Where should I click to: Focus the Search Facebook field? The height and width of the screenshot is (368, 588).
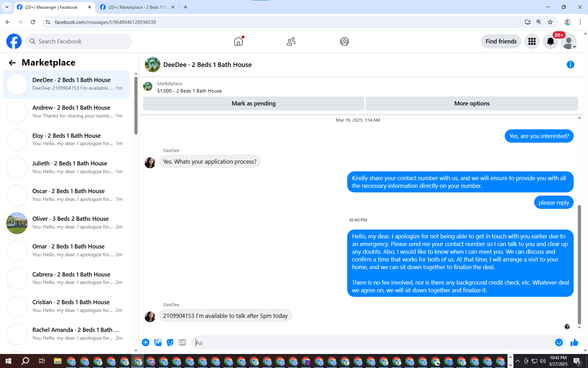point(79,41)
